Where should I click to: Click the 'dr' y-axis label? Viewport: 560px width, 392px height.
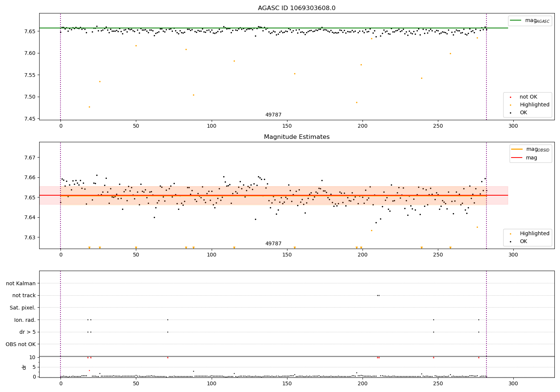coord(24,367)
